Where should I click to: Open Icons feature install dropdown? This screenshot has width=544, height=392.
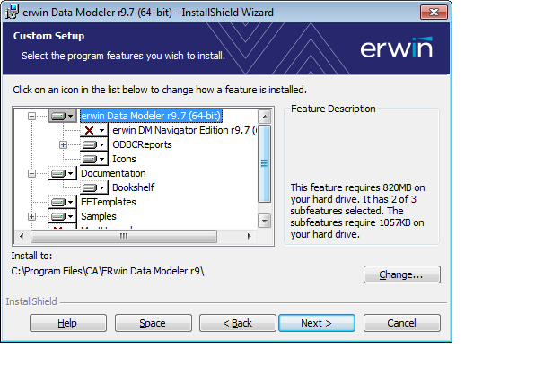94,159
